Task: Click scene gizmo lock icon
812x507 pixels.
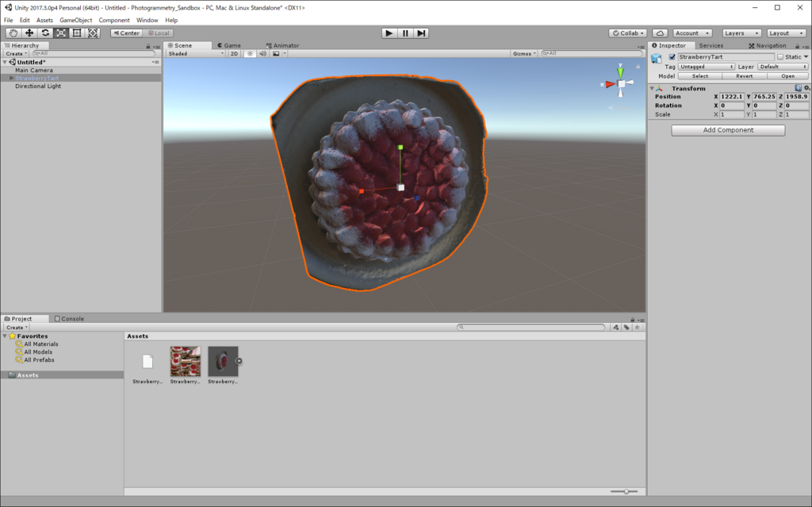Action: (638, 67)
